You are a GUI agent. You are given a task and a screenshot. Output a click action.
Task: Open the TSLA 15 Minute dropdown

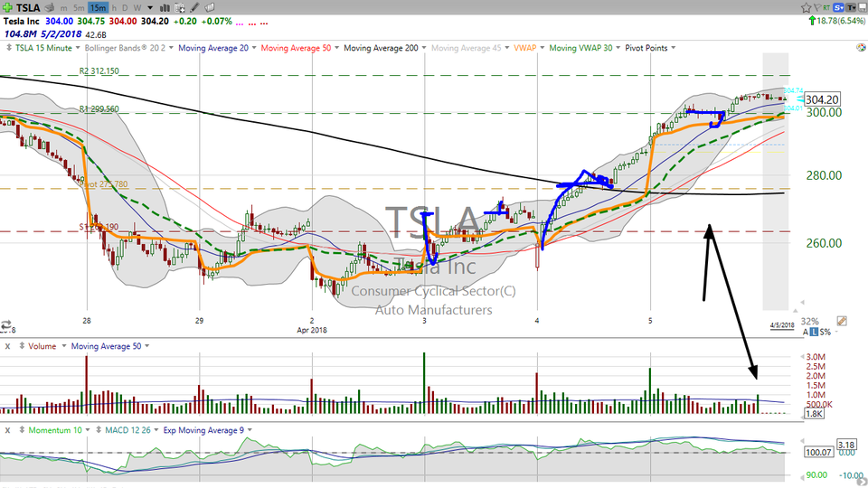pos(78,48)
